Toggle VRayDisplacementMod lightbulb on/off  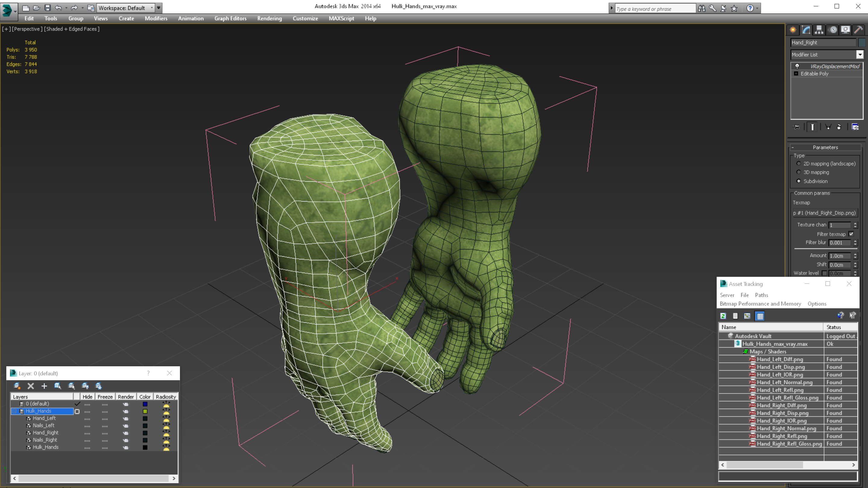click(797, 66)
